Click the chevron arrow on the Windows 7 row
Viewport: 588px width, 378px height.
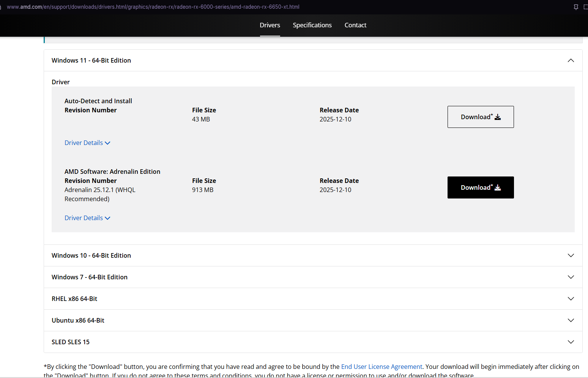571,277
